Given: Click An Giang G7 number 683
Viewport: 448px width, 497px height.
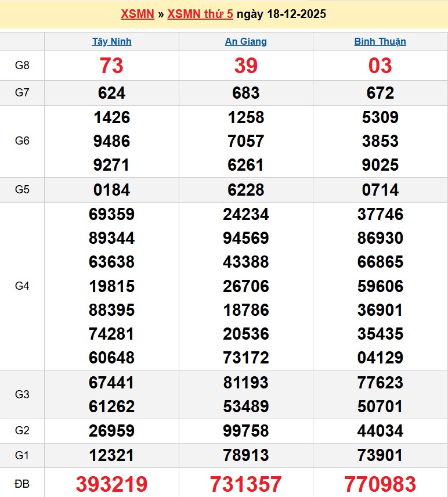Looking at the screenshot, I should [x=246, y=93].
